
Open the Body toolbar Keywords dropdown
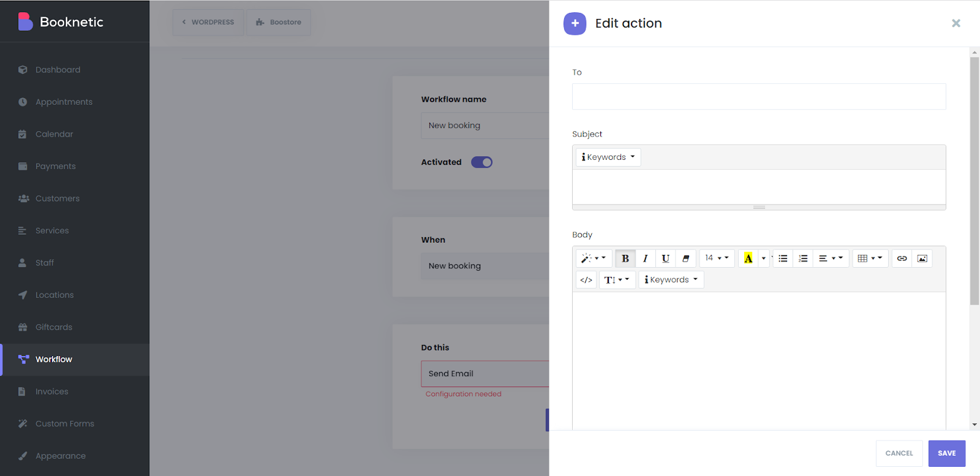pyautogui.click(x=671, y=280)
